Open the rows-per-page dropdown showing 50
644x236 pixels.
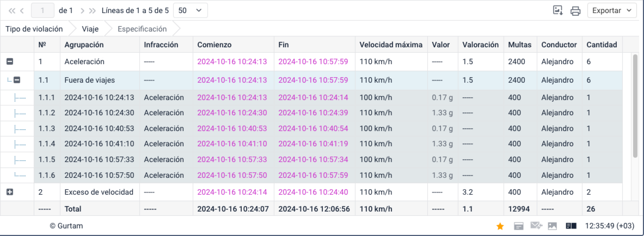point(189,10)
